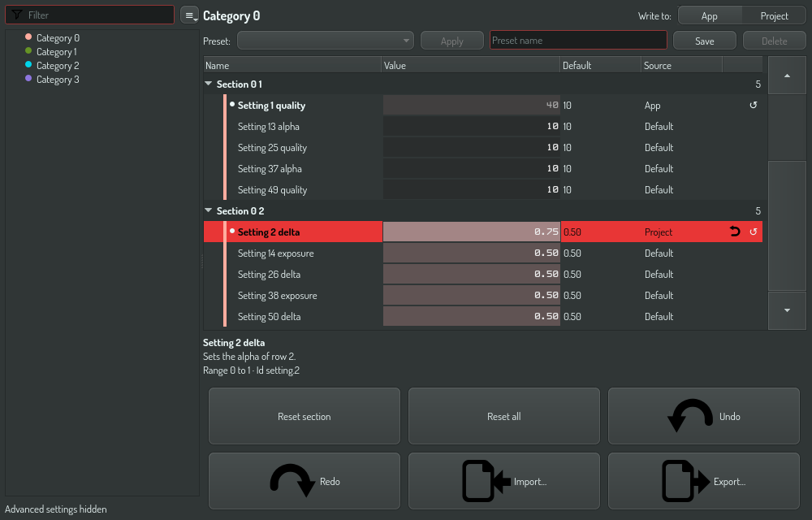Write settings to Project
The image size is (812, 520).
coord(774,15)
